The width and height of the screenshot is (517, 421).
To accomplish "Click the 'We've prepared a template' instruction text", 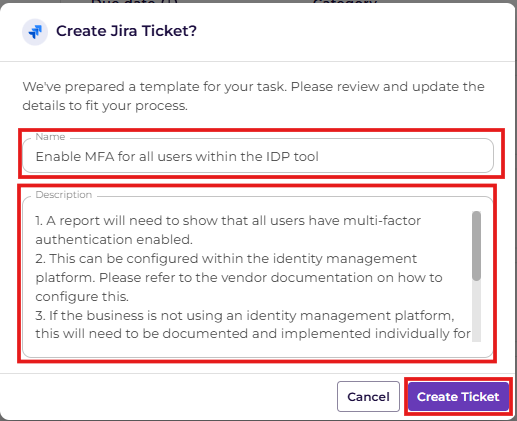I will (x=253, y=96).
